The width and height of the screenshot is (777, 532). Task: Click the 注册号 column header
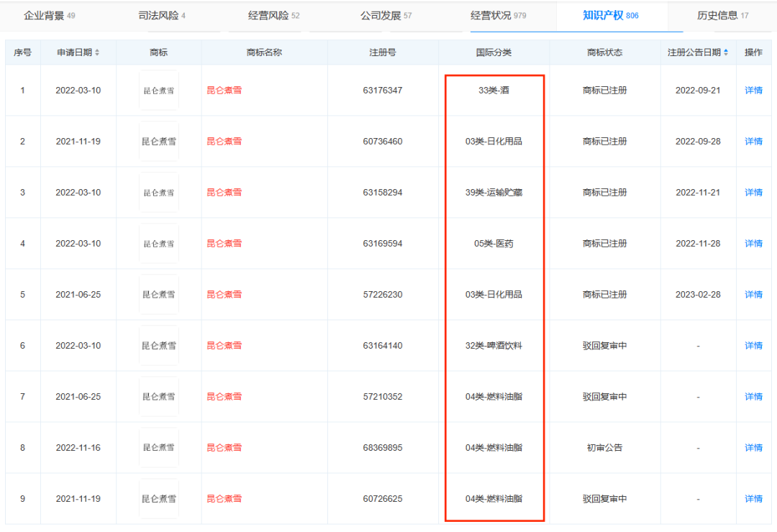383,52
